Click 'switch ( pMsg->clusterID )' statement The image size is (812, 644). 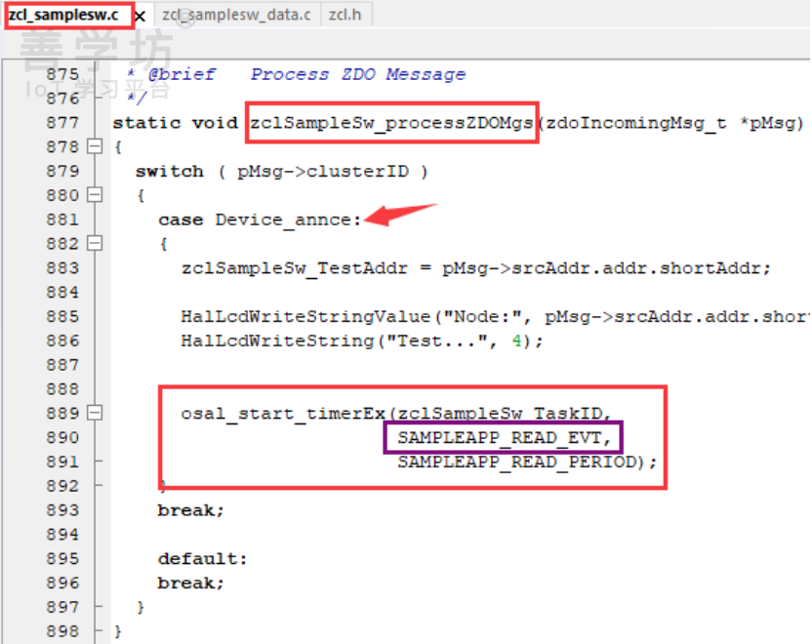tap(282, 172)
